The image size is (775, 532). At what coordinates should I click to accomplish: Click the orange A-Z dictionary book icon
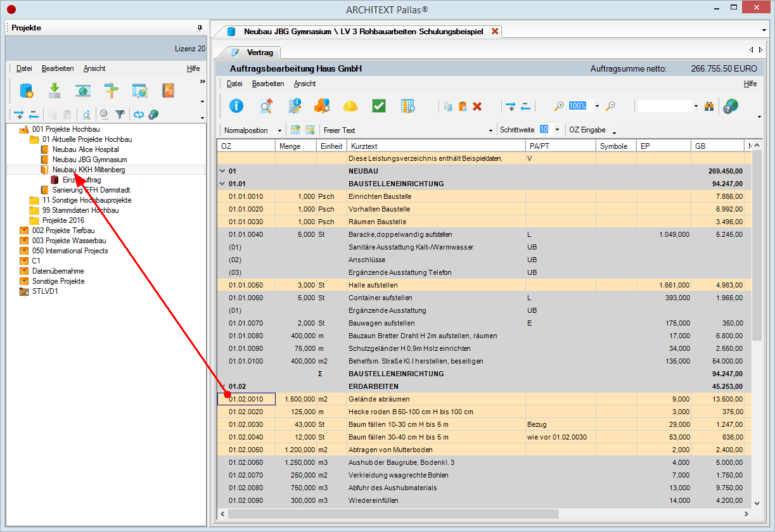pyautogui.click(x=168, y=91)
